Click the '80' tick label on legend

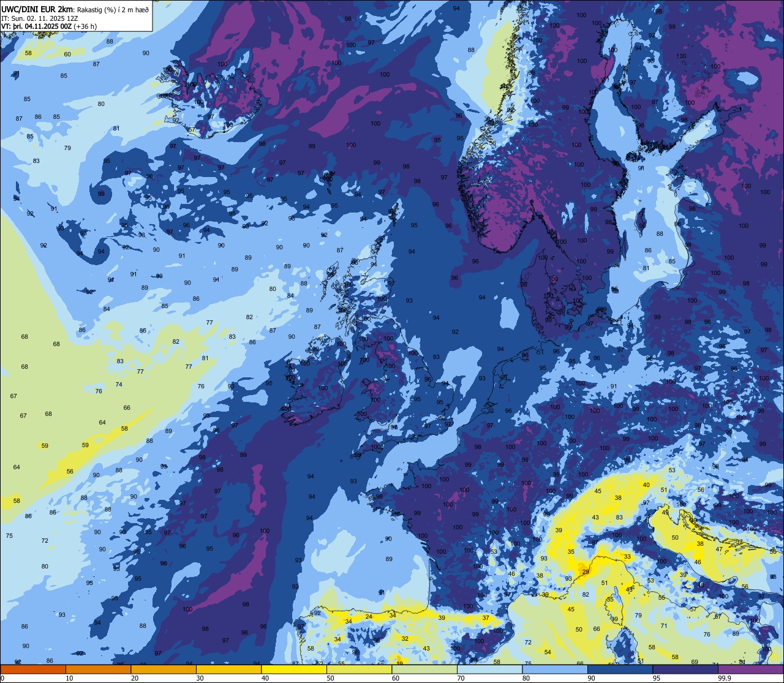point(526,678)
